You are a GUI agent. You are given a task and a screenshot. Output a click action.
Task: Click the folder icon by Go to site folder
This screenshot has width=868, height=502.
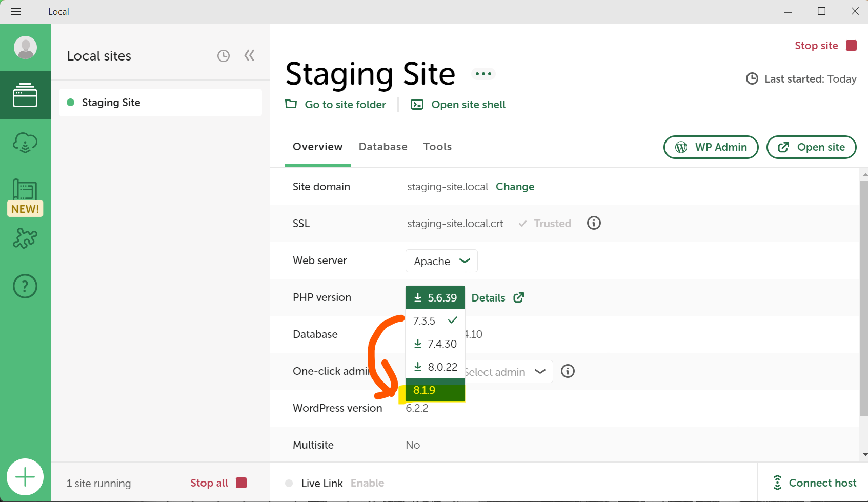pos(291,104)
